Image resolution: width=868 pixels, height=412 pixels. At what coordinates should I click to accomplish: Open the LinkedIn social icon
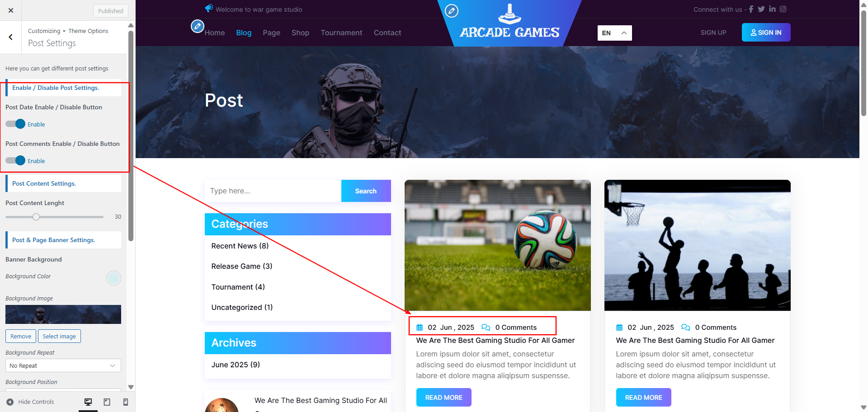coord(772,9)
